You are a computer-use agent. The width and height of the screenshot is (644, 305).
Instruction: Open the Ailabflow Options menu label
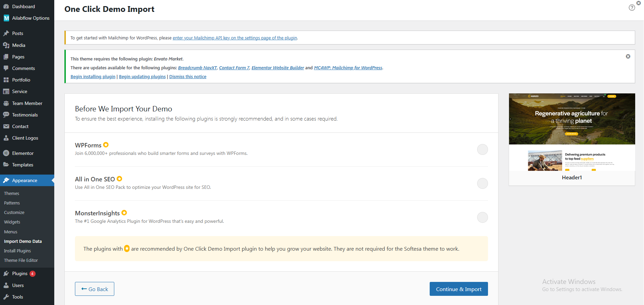pos(31,18)
